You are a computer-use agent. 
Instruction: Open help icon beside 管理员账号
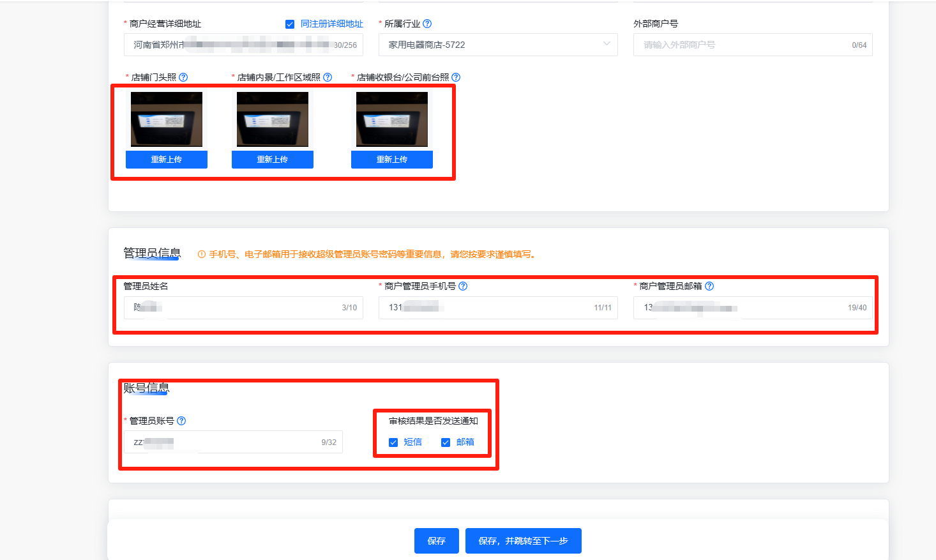click(x=181, y=421)
